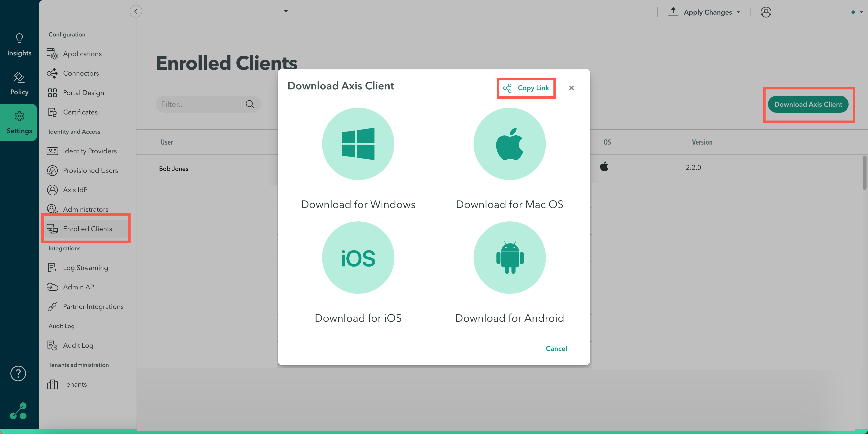Click Download for Android text
Viewport: 868px width, 434px height.
509,318
